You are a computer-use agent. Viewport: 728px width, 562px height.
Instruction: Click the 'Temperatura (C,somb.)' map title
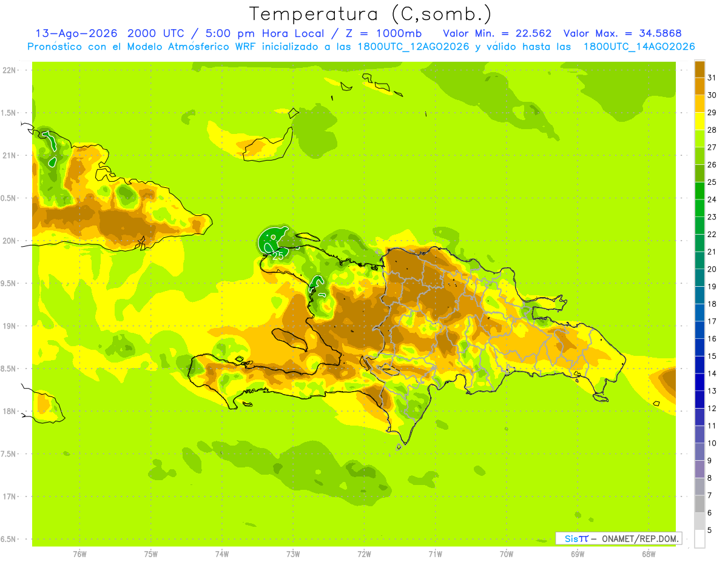click(x=371, y=14)
